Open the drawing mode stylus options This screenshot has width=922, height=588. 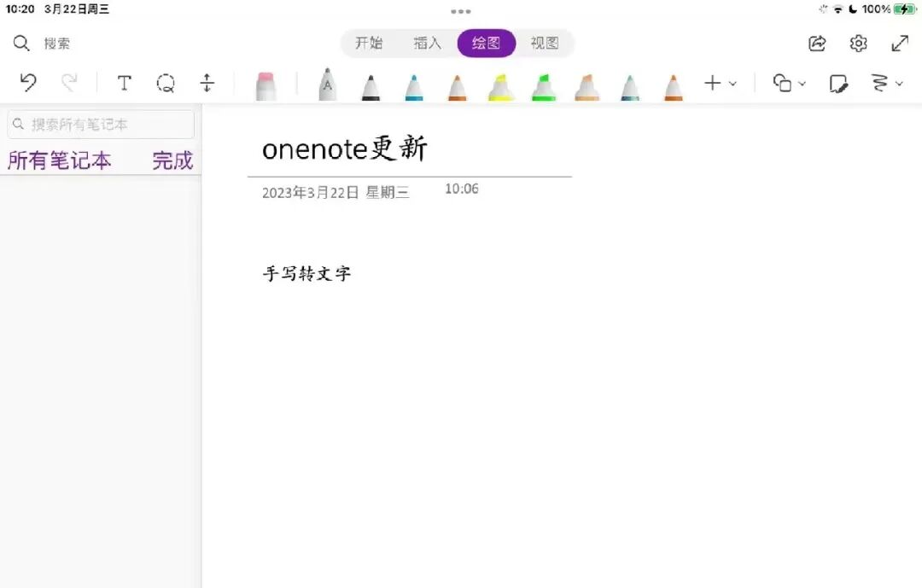coord(879,83)
